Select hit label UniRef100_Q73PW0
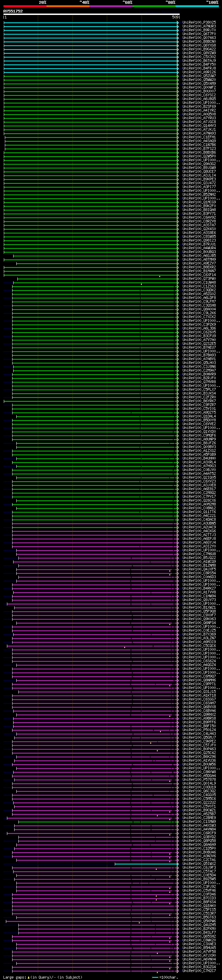 [199, 279]
